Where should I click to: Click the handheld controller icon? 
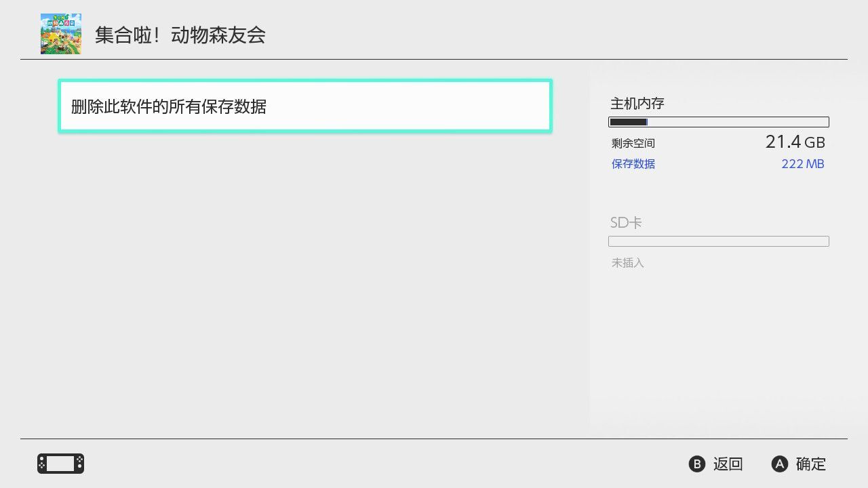pos(60,464)
